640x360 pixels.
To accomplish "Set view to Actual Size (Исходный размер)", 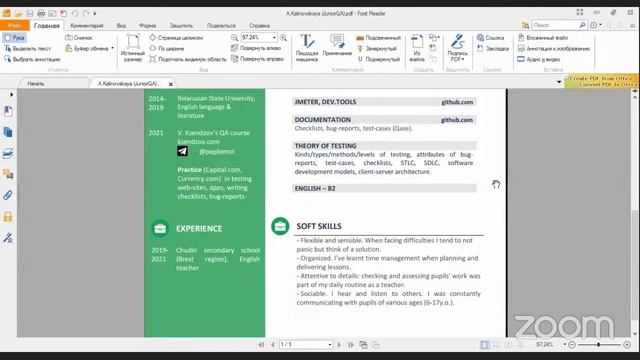I will tap(133, 48).
